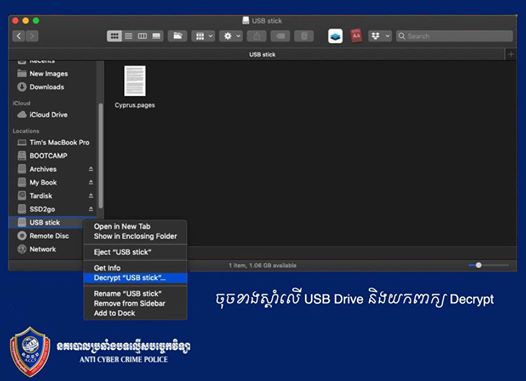The width and height of the screenshot is (526, 381).
Task: Open the gear action menu dropdown
Action: coord(231,36)
